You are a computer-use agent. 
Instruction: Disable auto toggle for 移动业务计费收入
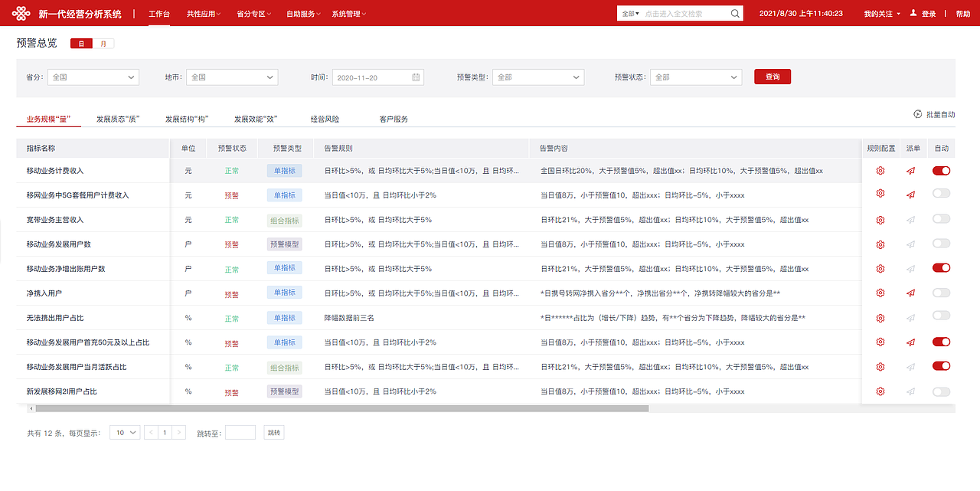[941, 170]
